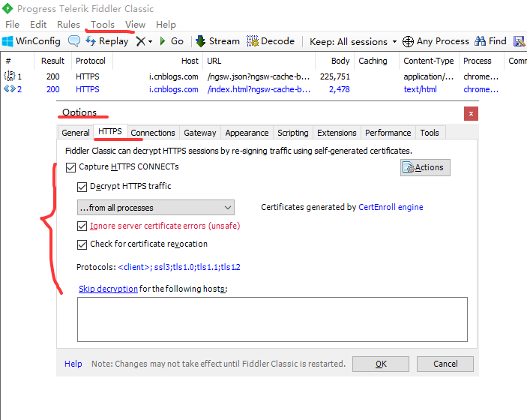527x420 pixels.
Task: Open the CertEnroll engine link
Action: point(391,207)
